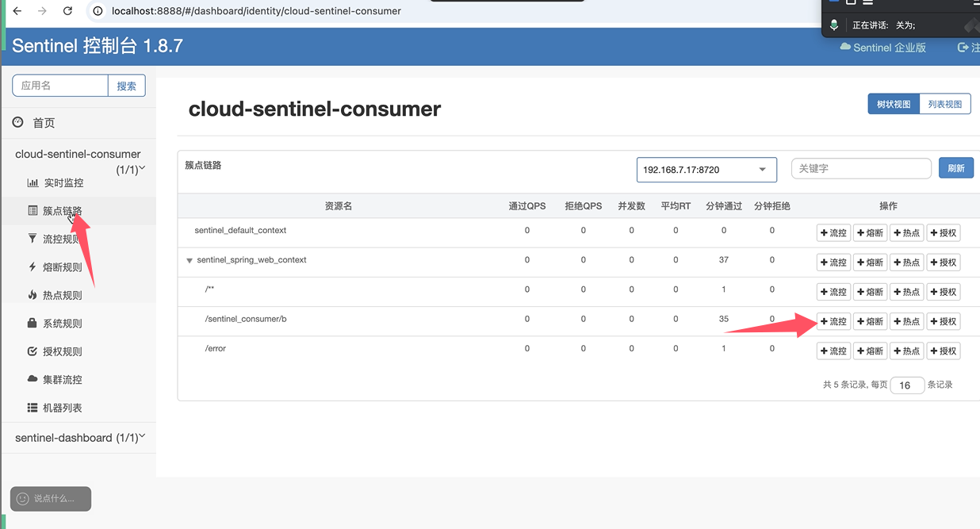
Task: Click the 热点规则 fire icon
Action: tap(33, 295)
